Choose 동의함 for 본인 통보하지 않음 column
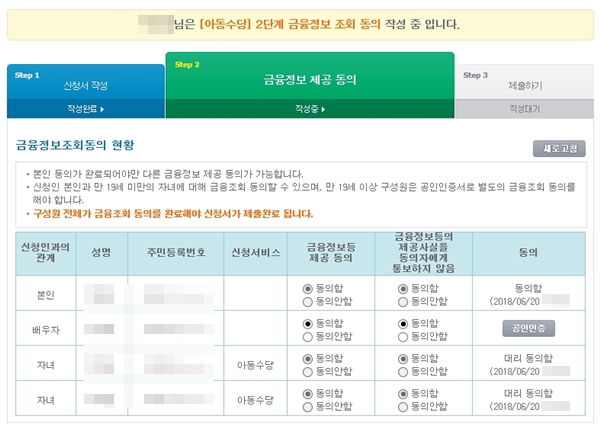This screenshot has width=600, height=428. 403,287
